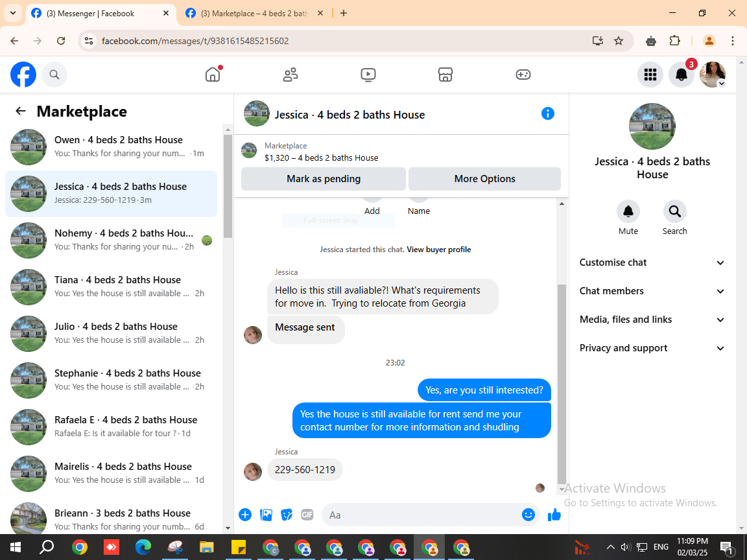Screen dimensions: 747x560
Task: Show hidden system tray icons
Action: pos(610,547)
